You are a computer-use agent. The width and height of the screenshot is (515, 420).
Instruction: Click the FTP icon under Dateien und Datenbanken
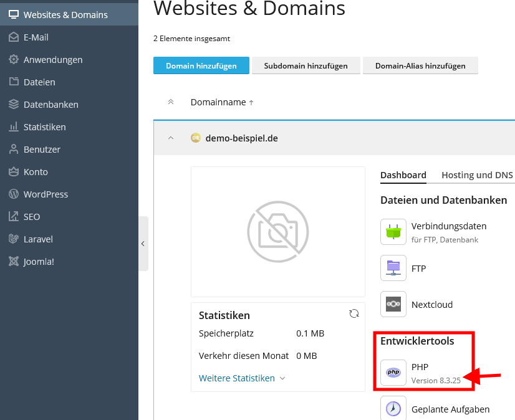coord(393,269)
